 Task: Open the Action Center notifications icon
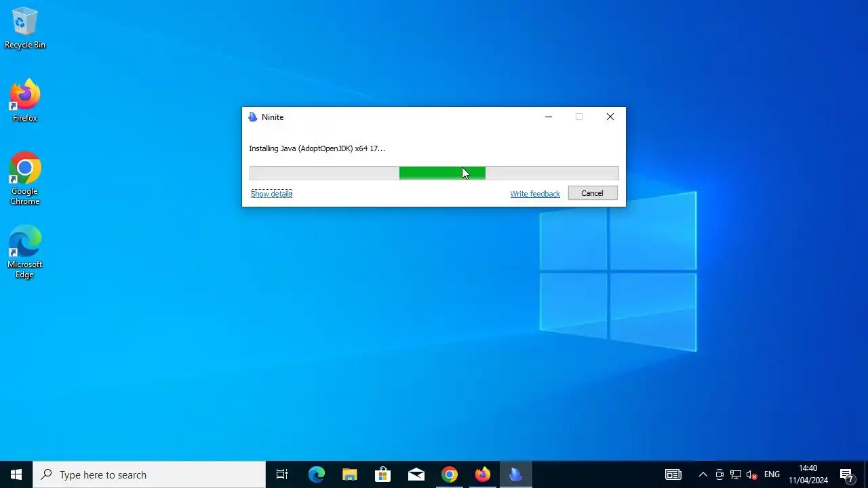pyautogui.click(x=846, y=474)
